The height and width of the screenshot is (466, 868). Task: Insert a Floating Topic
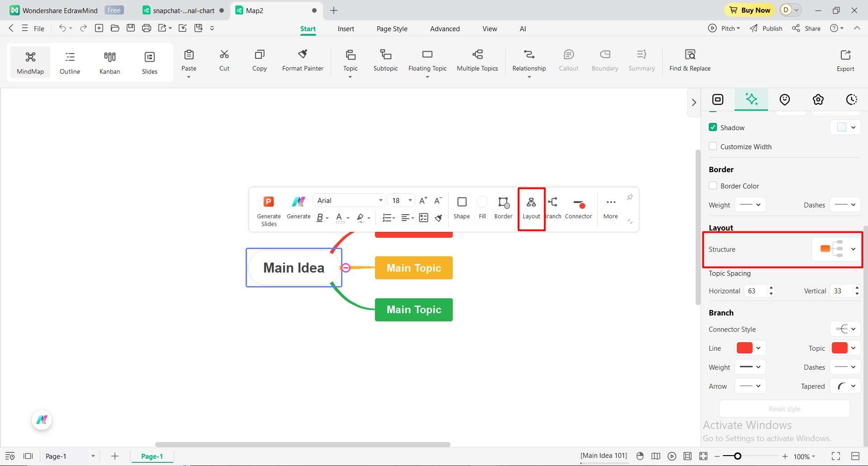[427, 59]
